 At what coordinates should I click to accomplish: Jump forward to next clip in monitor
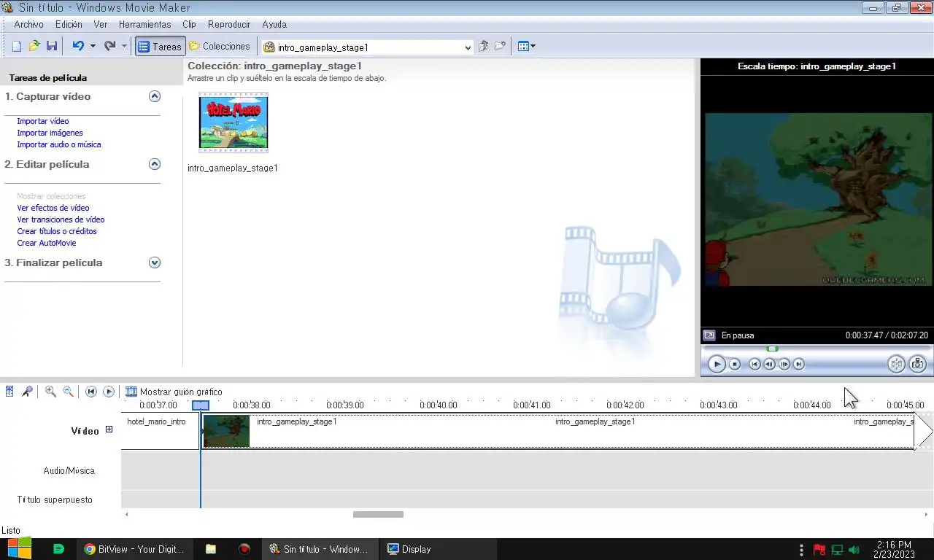click(x=799, y=364)
